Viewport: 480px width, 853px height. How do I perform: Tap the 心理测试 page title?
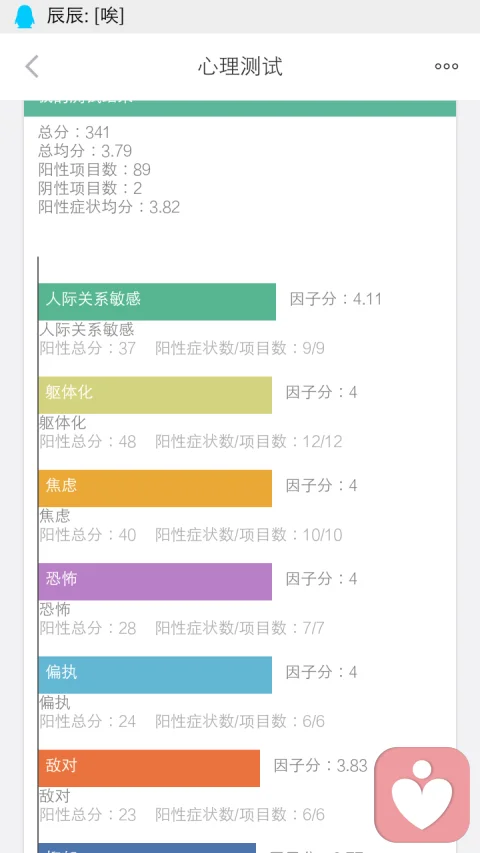pyautogui.click(x=240, y=66)
